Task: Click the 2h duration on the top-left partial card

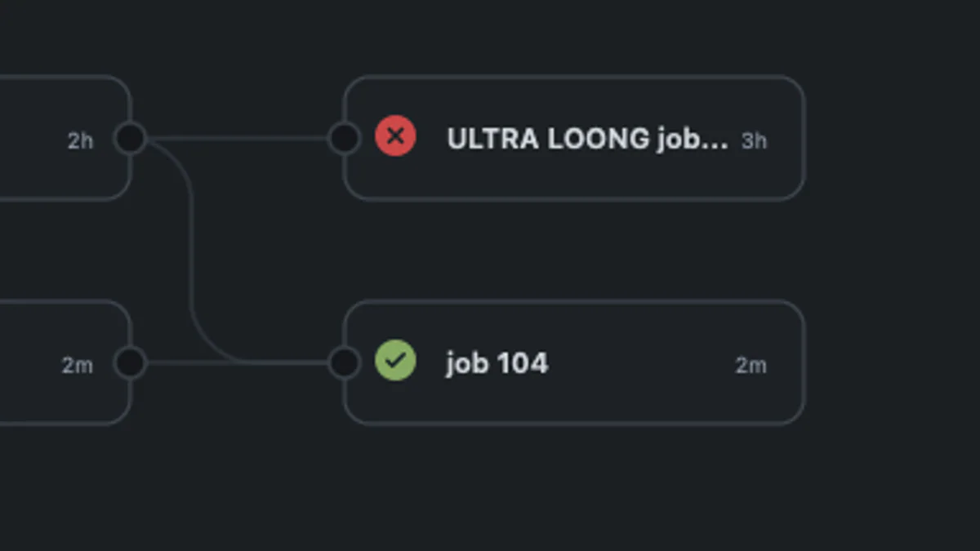Action: 79,140
